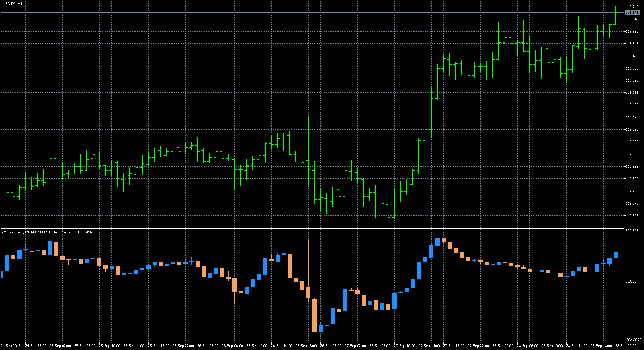The width and height of the screenshot is (644, 350).
Task: Click the 27 Sep 02:00 time label
Action: point(355,346)
